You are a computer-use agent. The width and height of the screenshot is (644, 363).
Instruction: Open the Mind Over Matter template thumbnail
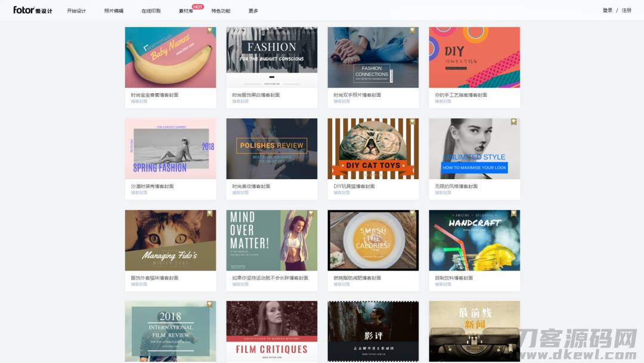coord(272,241)
